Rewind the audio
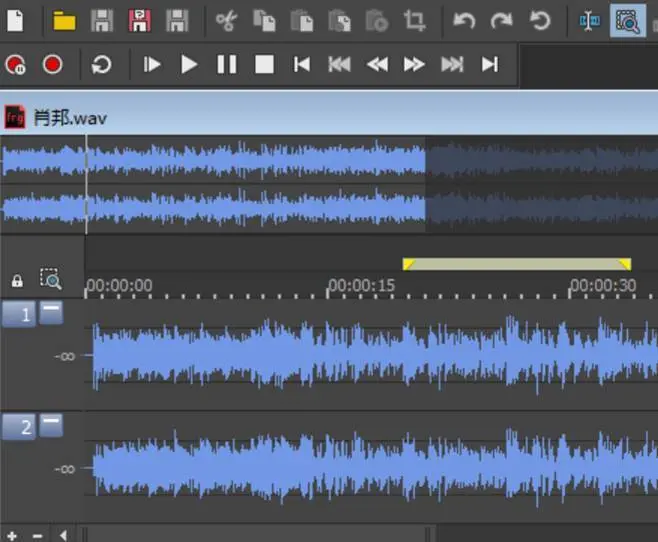The height and width of the screenshot is (542, 658). tap(377, 65)
